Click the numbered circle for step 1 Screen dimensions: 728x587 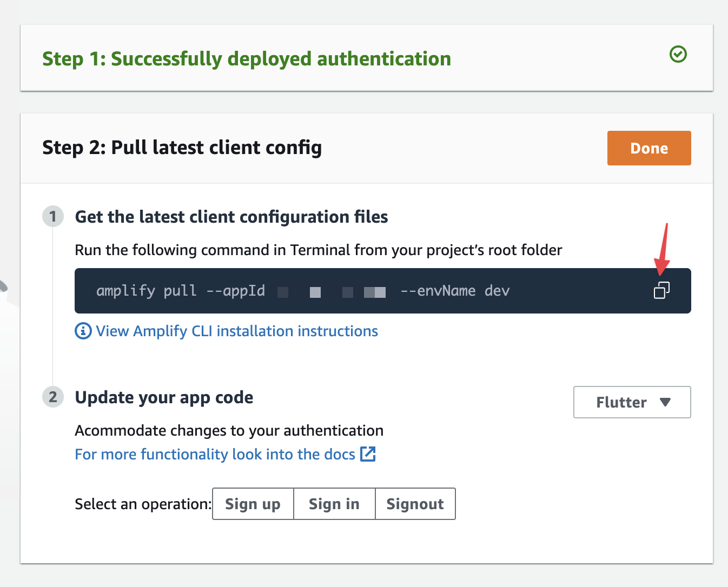(x=52, y=216)
